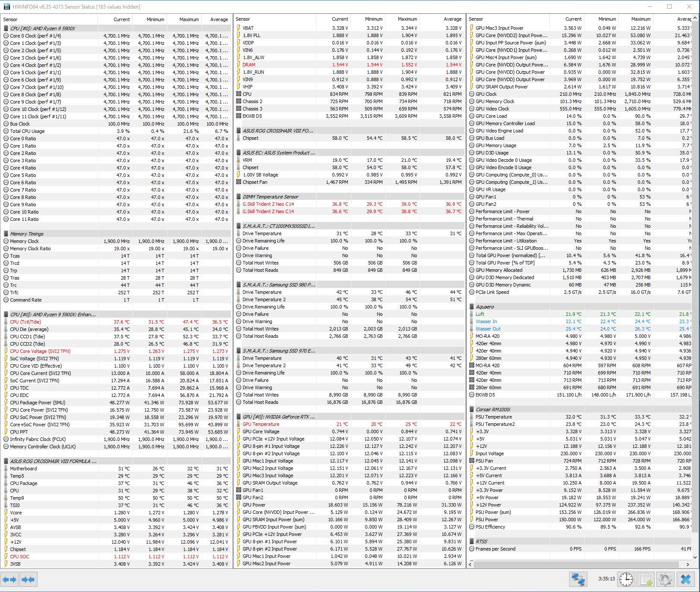Select the CPU Package Power (SMU) row

pos(116,403)
